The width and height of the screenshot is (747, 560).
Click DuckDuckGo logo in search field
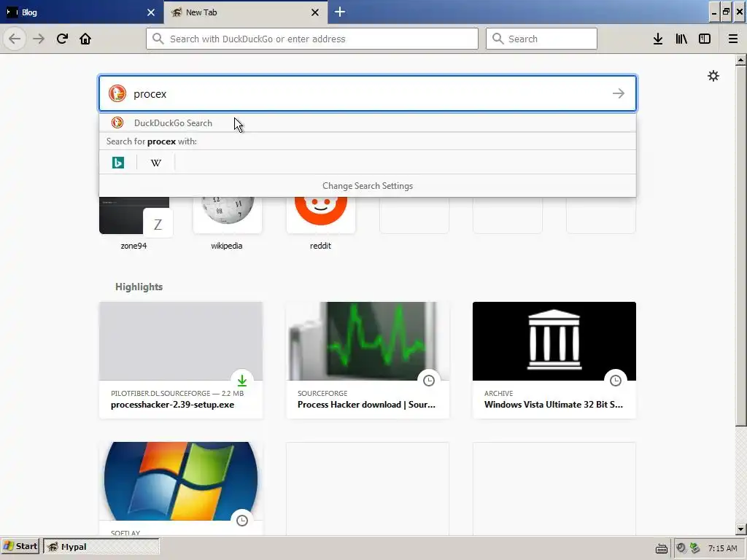pos(117,93)
